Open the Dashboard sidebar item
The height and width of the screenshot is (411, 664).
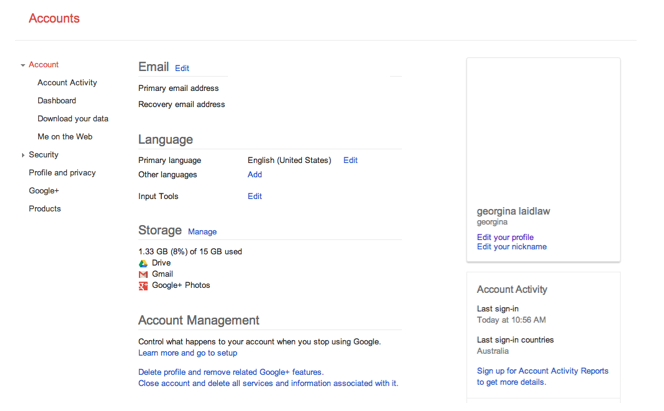[57, 101]
